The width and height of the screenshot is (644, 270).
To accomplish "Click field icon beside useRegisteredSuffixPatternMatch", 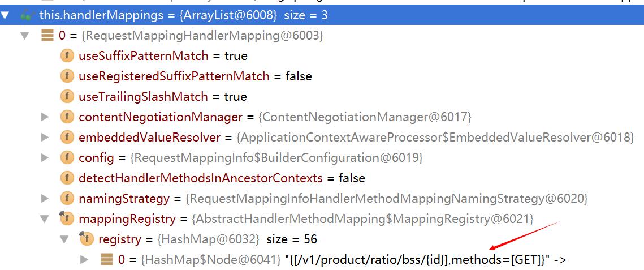I will click(67, 76).
